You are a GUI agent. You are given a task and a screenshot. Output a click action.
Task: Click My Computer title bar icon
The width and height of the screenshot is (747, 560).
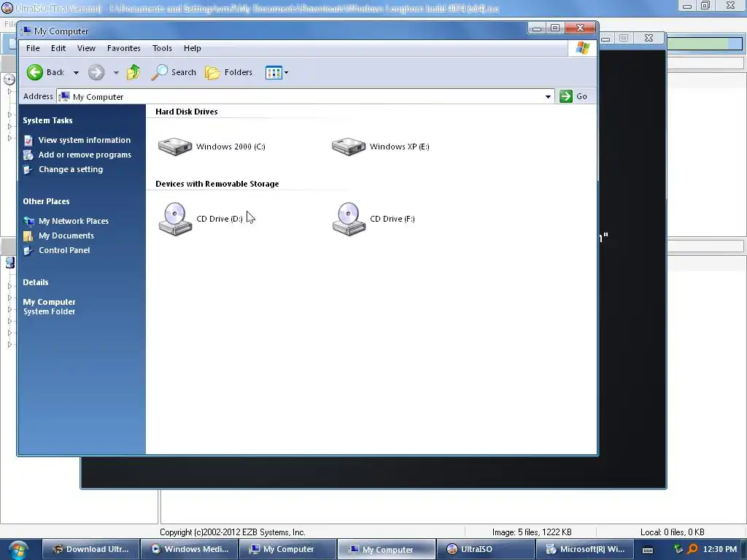pyautogui.click(x=26, y=31)
